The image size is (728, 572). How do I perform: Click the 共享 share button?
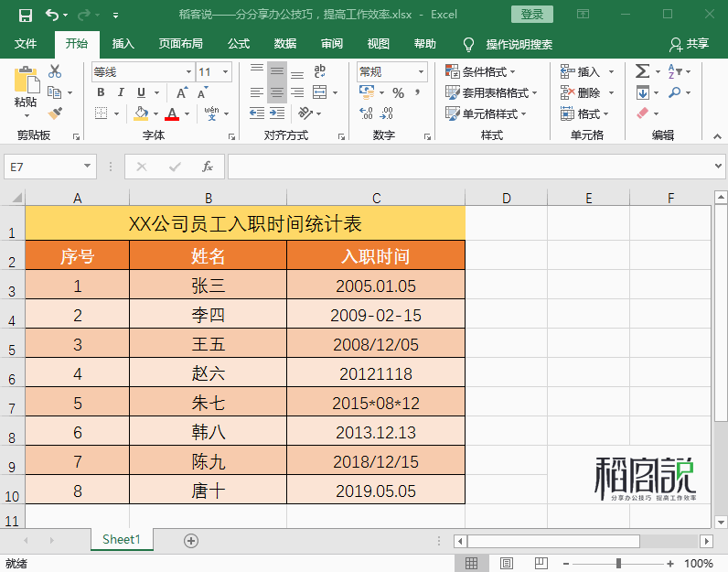click(x=689, y=44)
